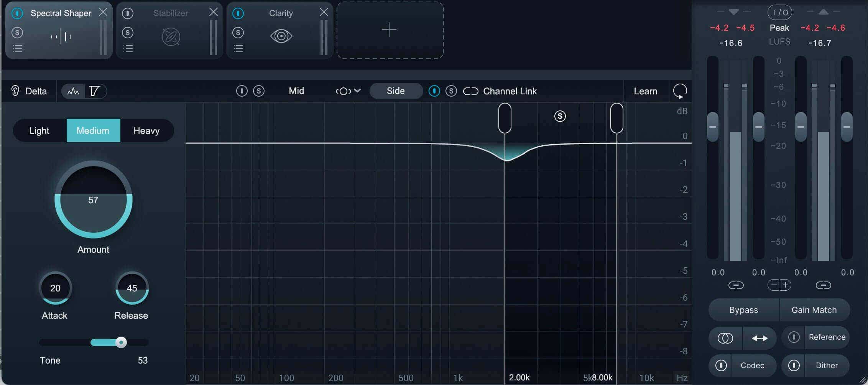This screenshot has width=868, height=385.
Task: Click the Amount knob
Action: coord(94,199)
